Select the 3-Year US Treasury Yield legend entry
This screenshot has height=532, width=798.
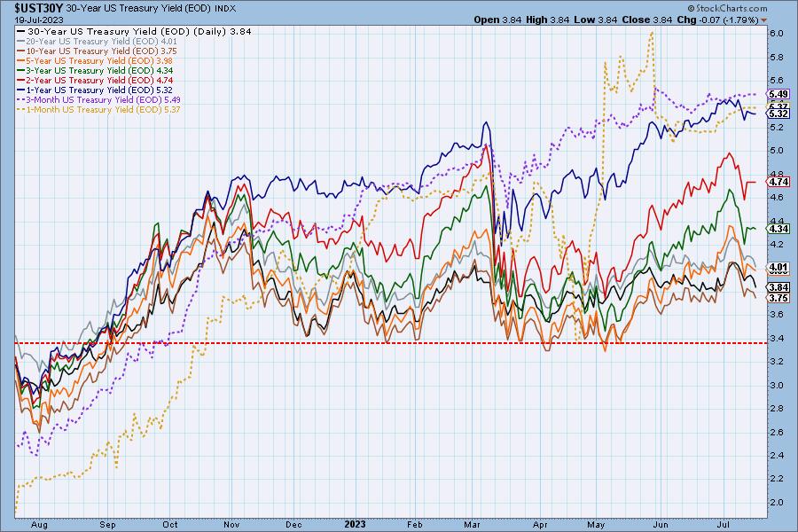pyautogui.click(x=95, y=70)
